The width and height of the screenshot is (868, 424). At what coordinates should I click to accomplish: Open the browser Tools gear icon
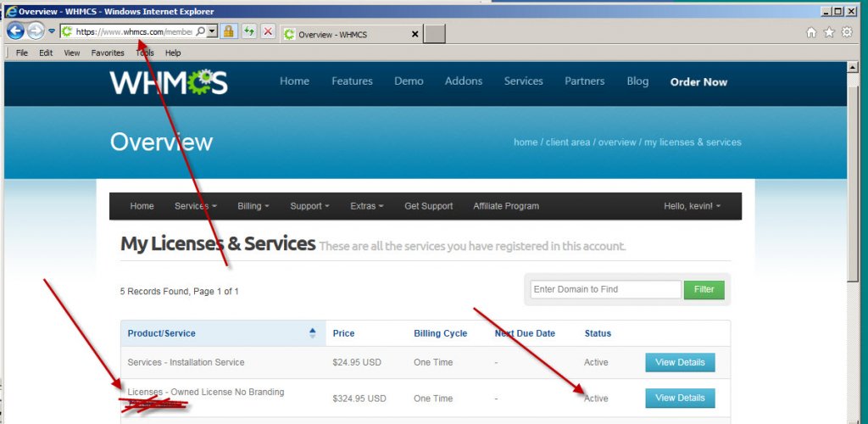847,33
